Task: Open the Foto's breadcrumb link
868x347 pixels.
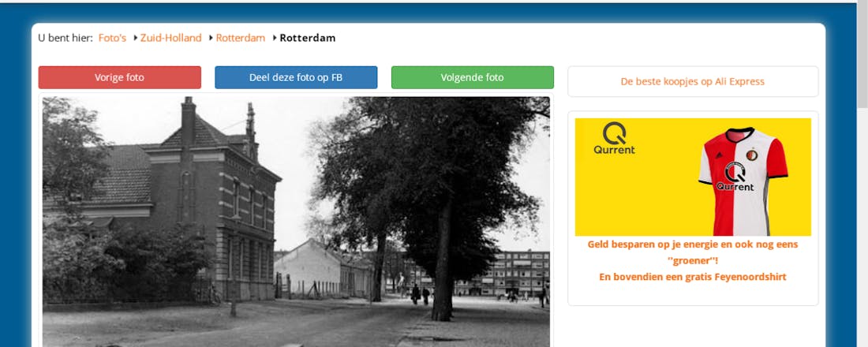Action: pyautogui.click(x=112, y=38)
